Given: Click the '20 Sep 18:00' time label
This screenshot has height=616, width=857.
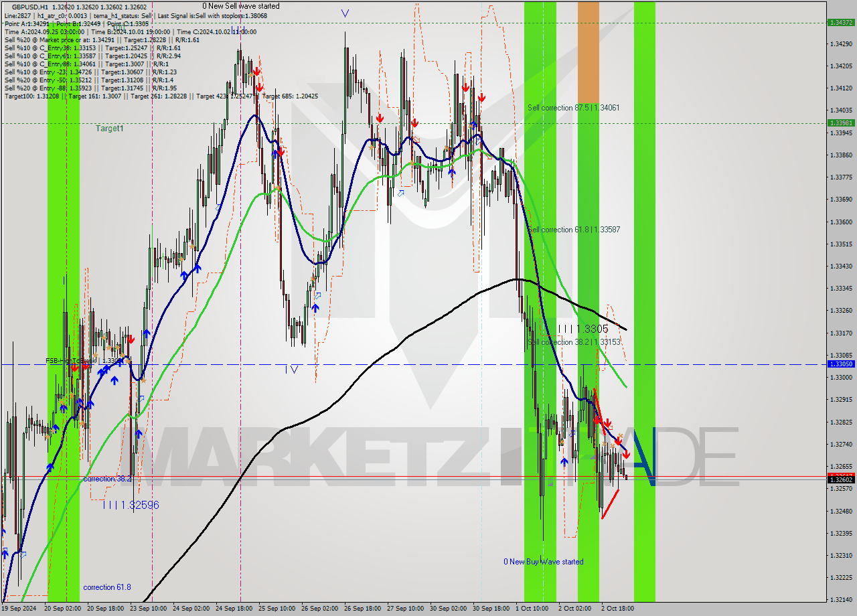Looking at the screenshot, I should 105,609.
